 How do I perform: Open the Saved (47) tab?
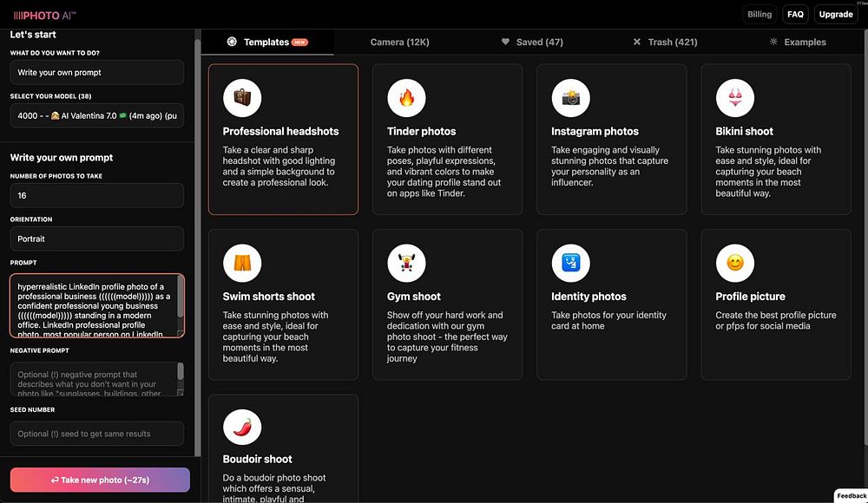531,42
